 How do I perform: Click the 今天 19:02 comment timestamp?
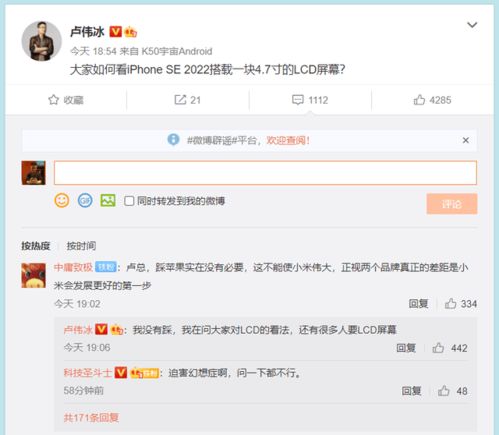click(77, 304)
